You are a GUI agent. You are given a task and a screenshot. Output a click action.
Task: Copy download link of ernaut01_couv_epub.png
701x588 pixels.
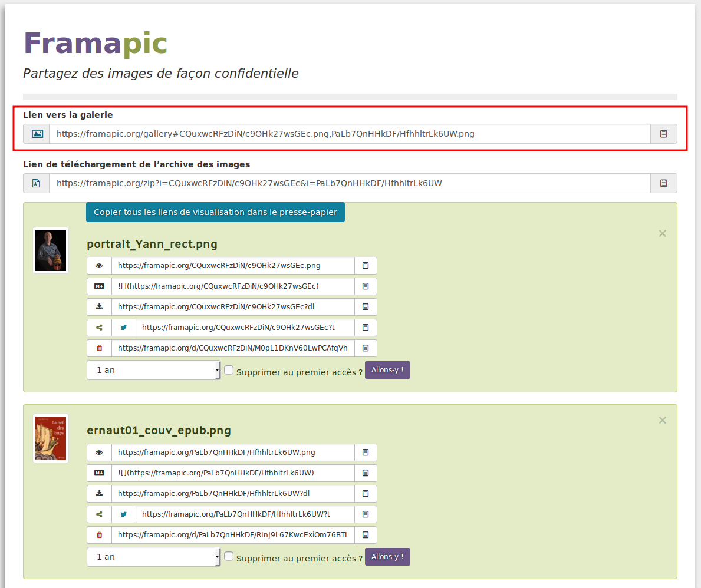[x=366, y=493]
